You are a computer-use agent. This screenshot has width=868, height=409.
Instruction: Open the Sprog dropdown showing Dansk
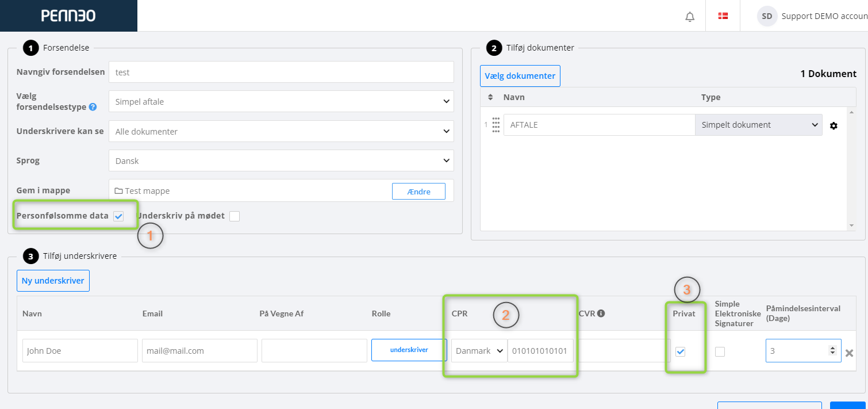click(281, 160)
